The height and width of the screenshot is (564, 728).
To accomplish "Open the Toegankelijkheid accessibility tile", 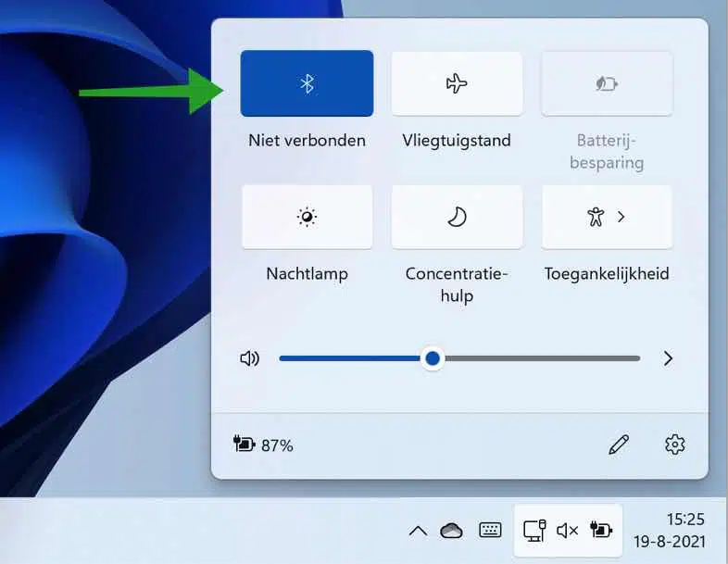I will [x=596, y=217].
